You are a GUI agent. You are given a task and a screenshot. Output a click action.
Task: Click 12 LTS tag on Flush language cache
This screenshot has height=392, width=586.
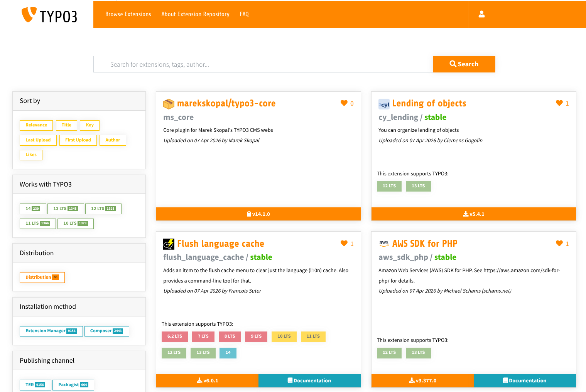point(174,353)
